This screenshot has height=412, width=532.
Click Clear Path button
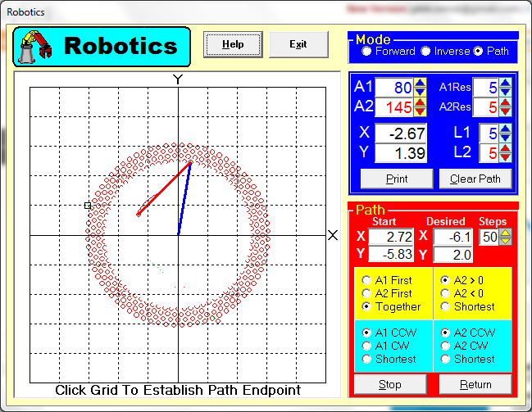point(475,179)
